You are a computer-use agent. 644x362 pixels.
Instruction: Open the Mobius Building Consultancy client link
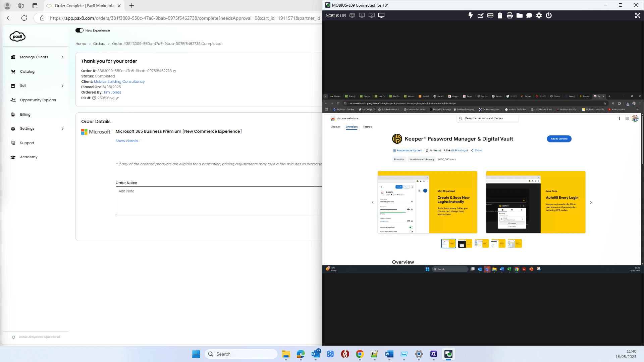(119, 81)
